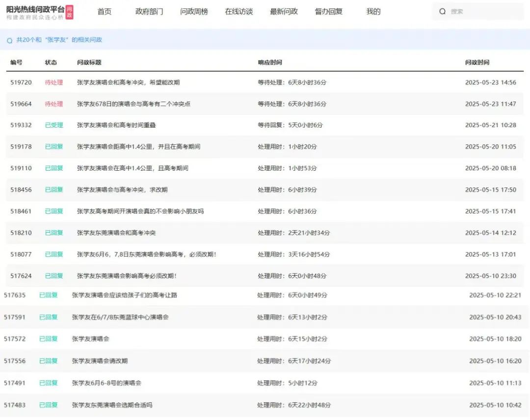The width and height of the screenshot is (530, 420).
Task: Open the 首页 menu item
Action: click(105, 11)
